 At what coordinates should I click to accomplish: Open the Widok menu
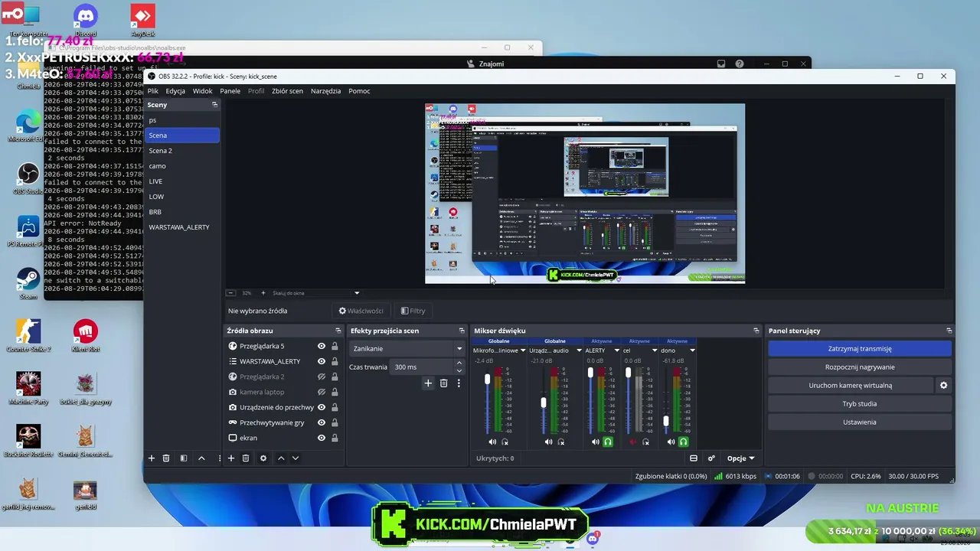pyautogui.click(x=202, y=91)
